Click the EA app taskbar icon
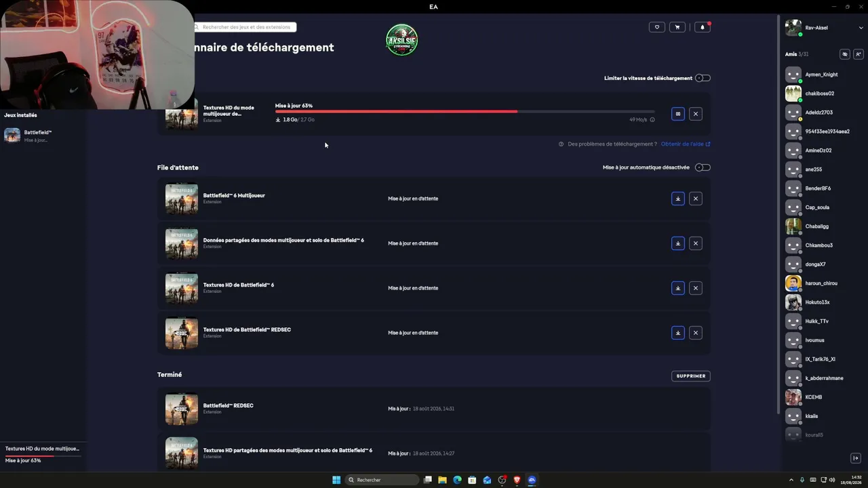This screenshot has width=868, height=488. pos(532,480)
